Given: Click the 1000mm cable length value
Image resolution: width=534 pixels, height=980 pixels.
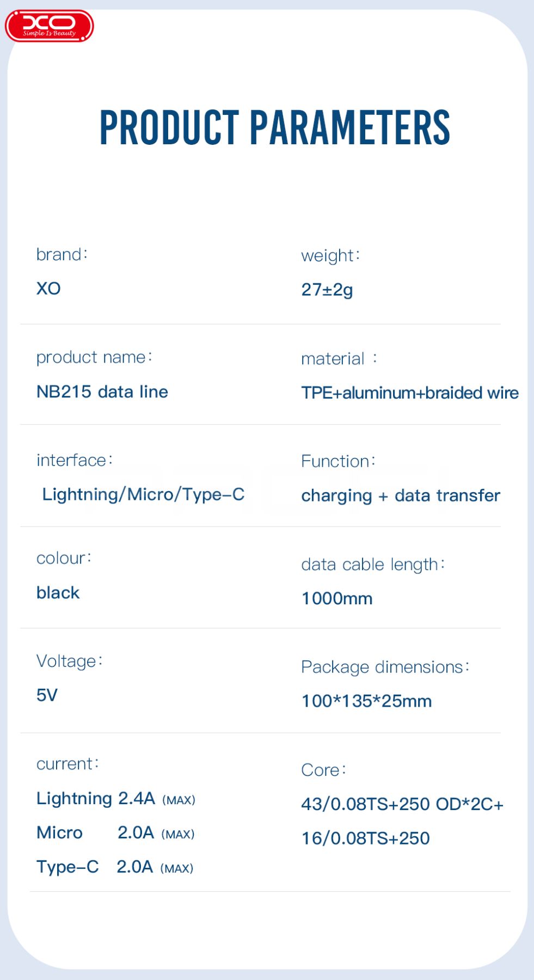Looking at the screenshot, I should pos(337,598).
